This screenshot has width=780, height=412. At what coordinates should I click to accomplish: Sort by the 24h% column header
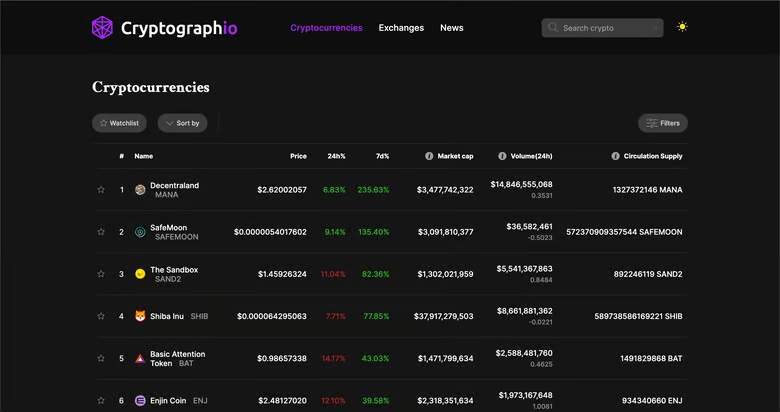pyautogui.click(x=336, y=156)
